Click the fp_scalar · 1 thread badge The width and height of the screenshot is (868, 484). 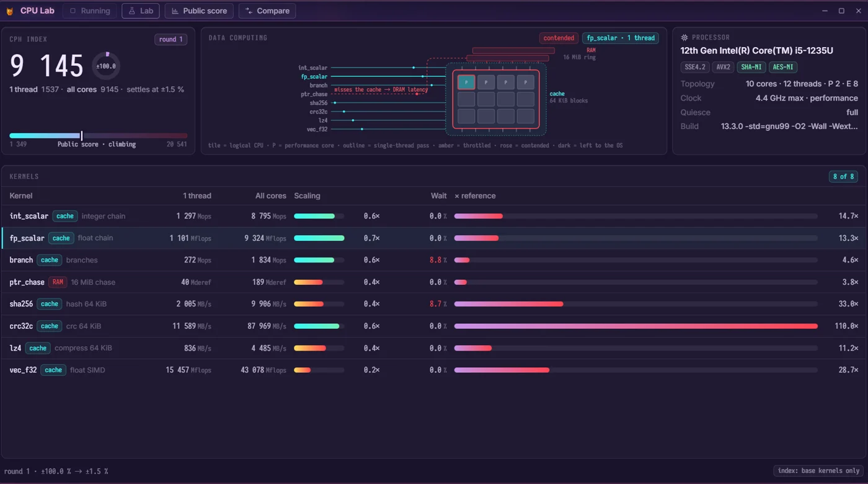(x=621, y=38)
